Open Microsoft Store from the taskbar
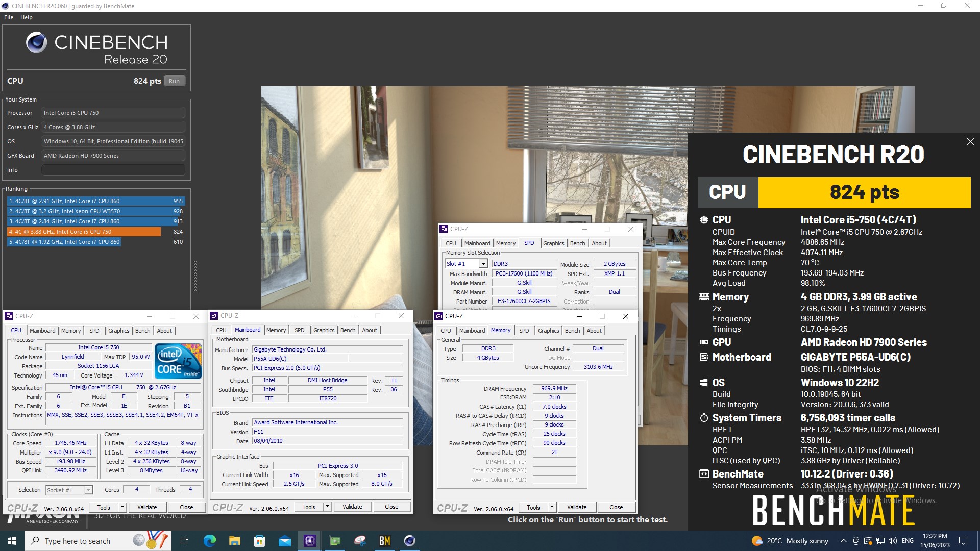 click(x=259, y=541)
